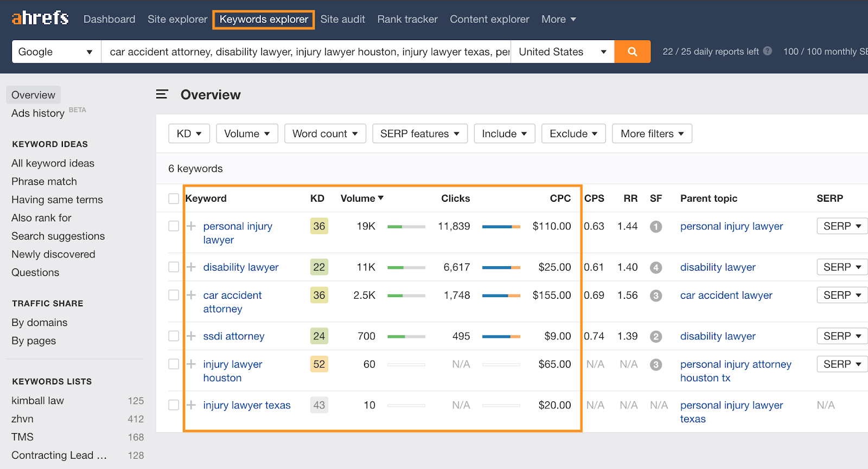Open Rank tracker from top navigation
Screen dimensions: 868x469
click(407, 19)
